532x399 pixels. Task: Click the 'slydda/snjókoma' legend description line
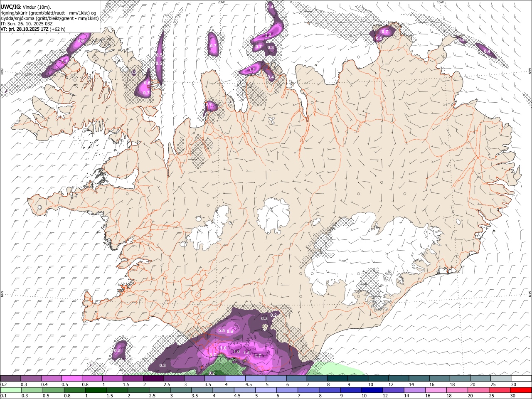(x=49, y=19)
